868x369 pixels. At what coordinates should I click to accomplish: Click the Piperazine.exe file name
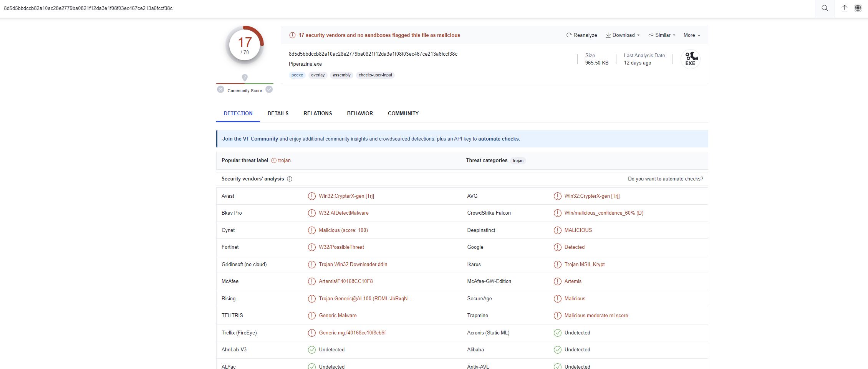(305, 64)
